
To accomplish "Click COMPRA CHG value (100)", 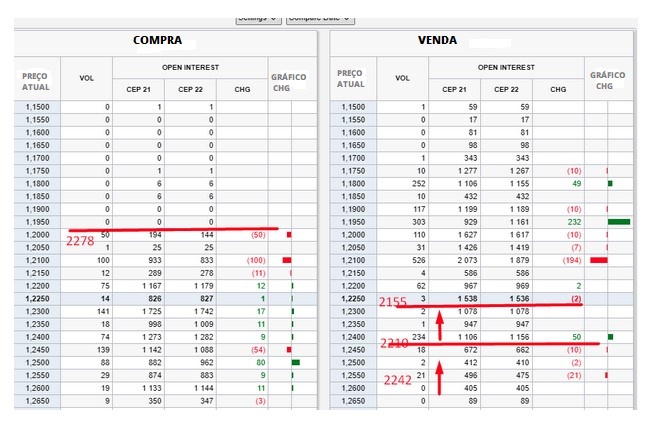I will click(256, 260).
